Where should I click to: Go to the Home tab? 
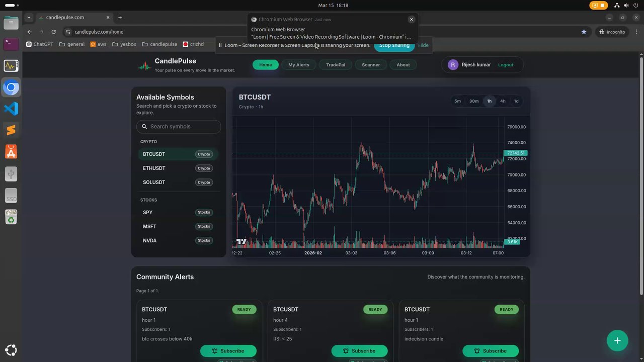[x=266, y=65]
